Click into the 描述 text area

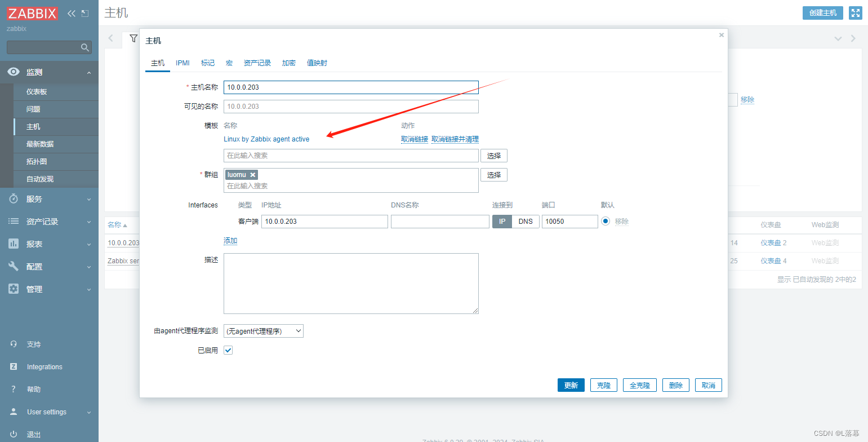pos(351,284)
